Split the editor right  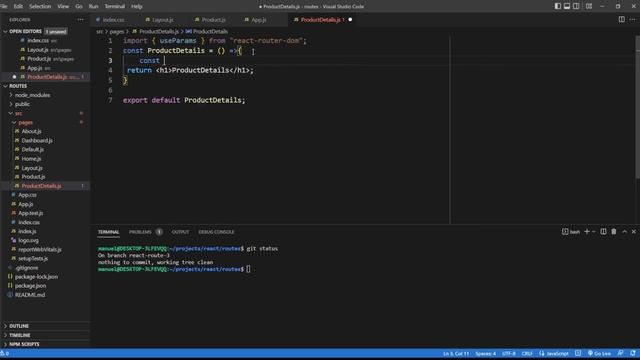[x=621, y=19]
